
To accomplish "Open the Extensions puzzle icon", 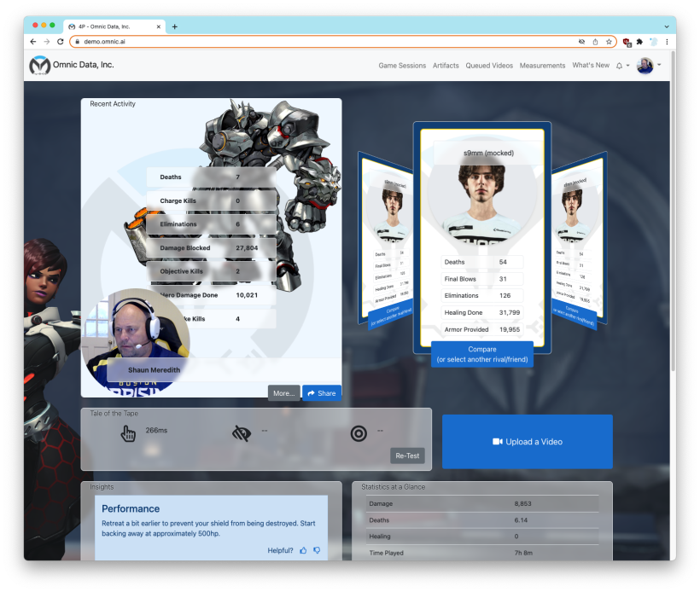I will [x=639, y=42].
